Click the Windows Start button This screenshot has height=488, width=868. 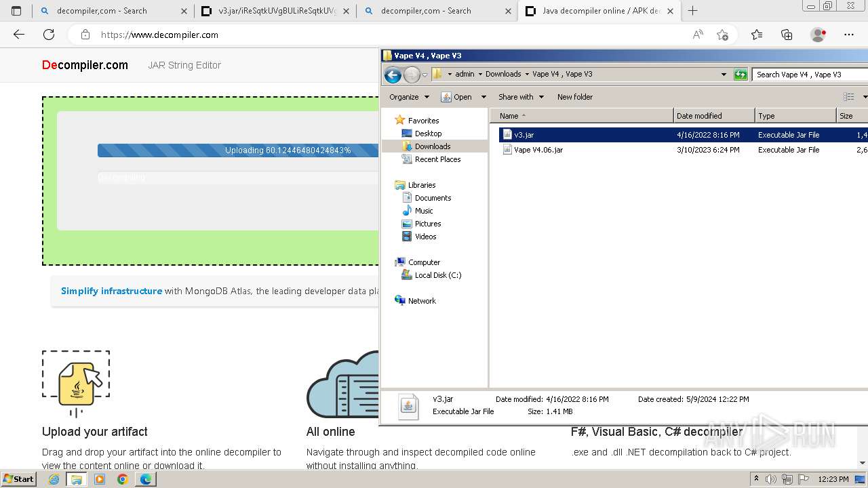click(x=18, y=479)
